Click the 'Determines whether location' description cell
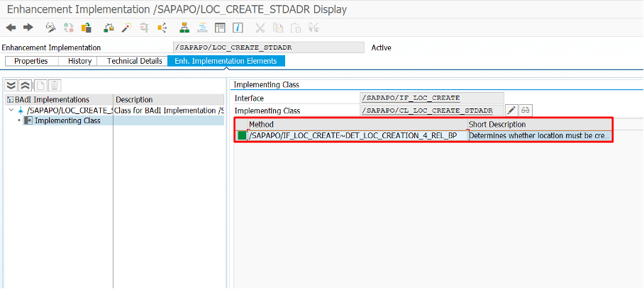 point(540,136)
